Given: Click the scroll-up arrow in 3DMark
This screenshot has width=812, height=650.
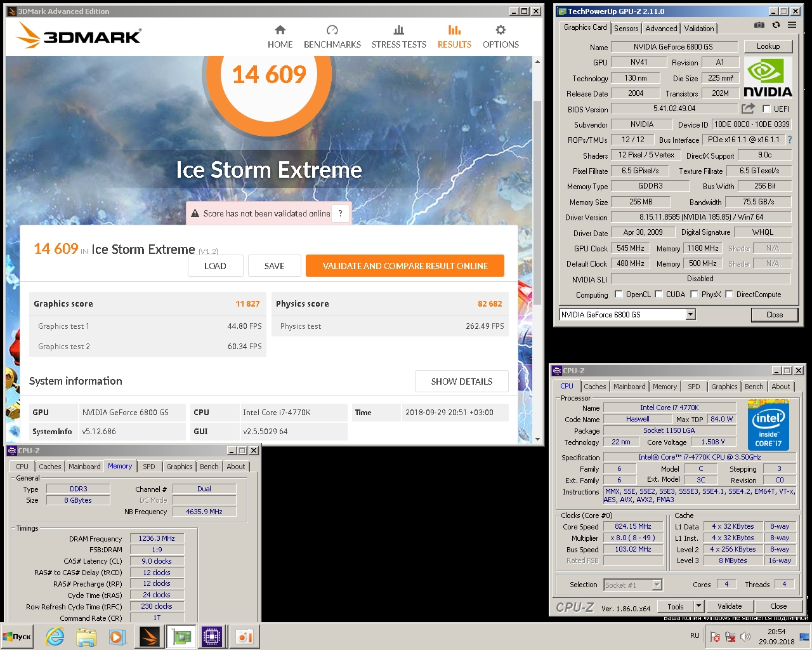Looking at the screenshot, I should click(537, 62).
